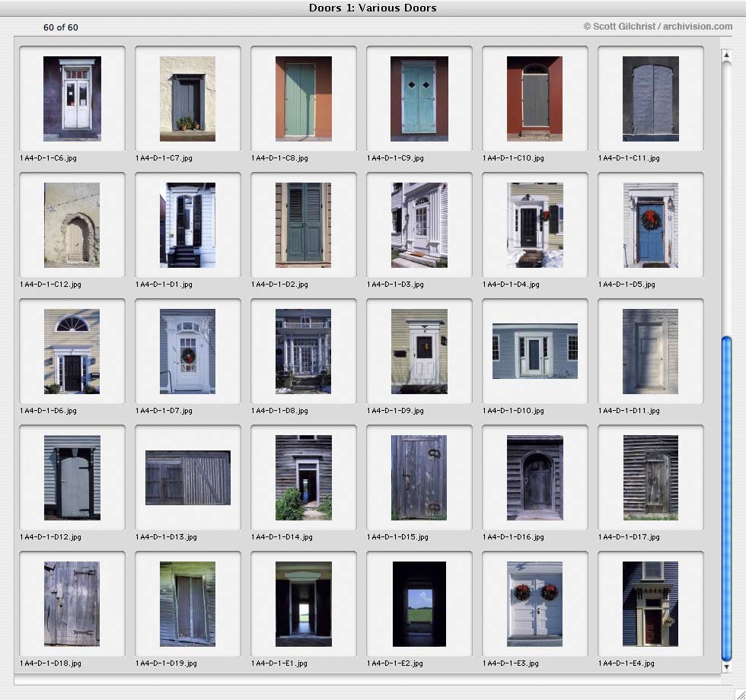This screenshot has width=746, height=700.
Task: Select thumbnail 1A4-D-1-D12.jpg
Action: [72, 478]
